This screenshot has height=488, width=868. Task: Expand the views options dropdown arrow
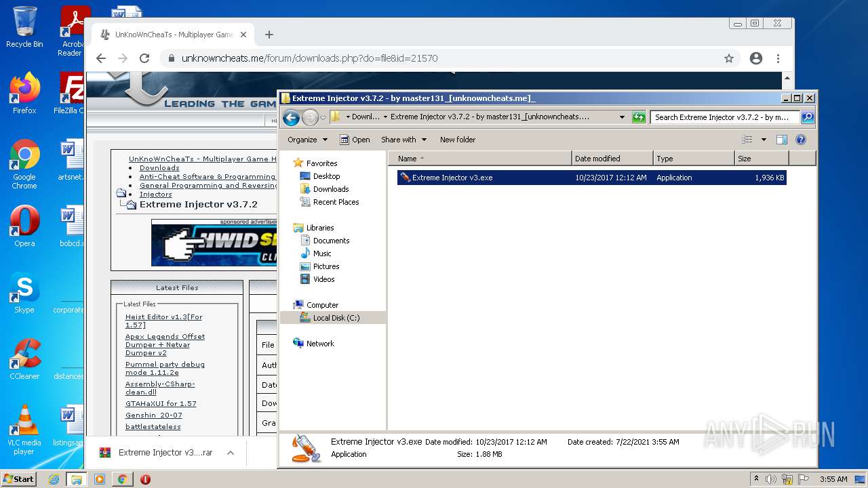click(x=764, y=140)
